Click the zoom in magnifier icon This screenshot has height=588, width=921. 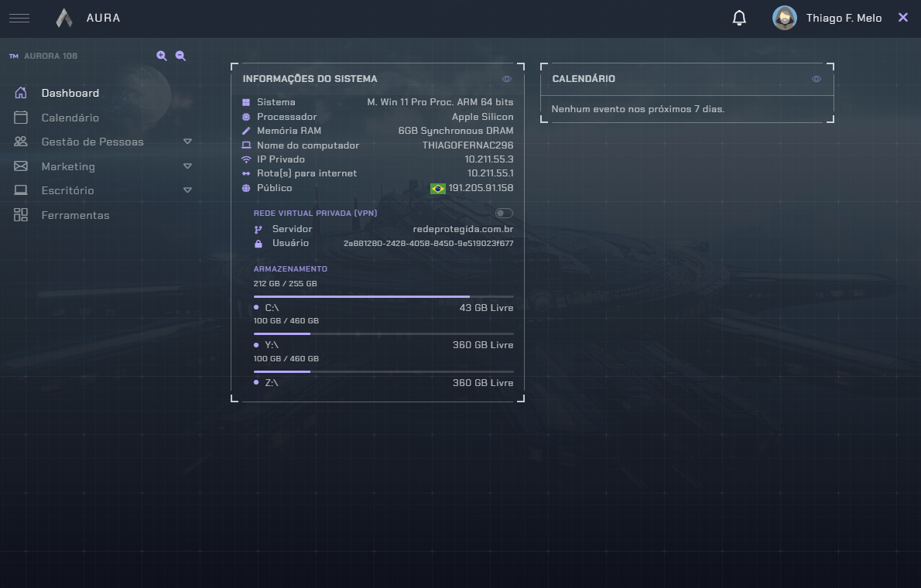point(162,56)
